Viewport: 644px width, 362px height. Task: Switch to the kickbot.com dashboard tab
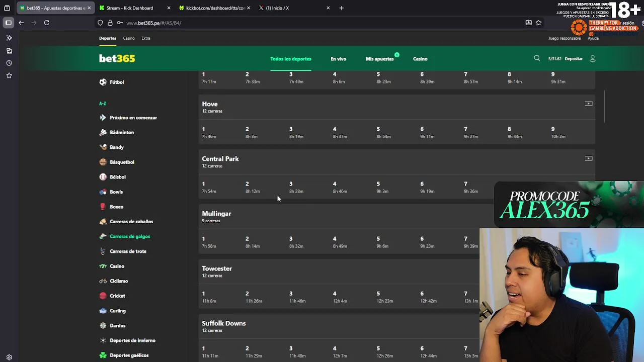[215, 8]
